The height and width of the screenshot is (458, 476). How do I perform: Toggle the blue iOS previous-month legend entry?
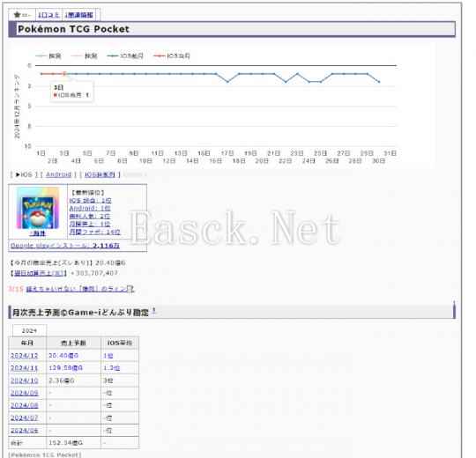(125, 55)
